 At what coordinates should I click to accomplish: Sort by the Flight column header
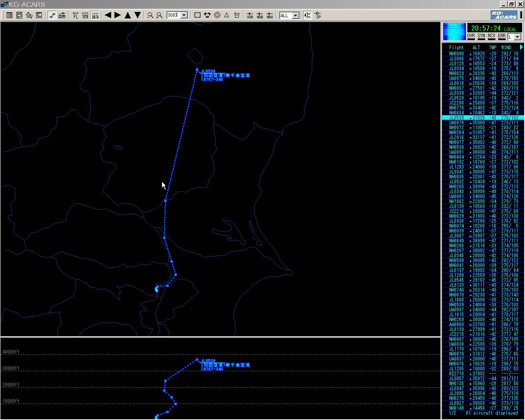(456, 47)
